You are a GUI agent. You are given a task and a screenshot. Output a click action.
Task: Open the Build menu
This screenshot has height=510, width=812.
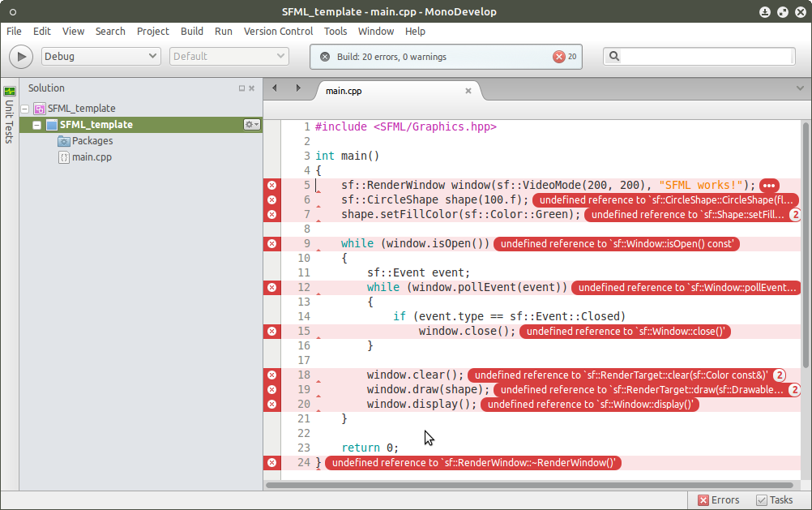pos(191,31)
